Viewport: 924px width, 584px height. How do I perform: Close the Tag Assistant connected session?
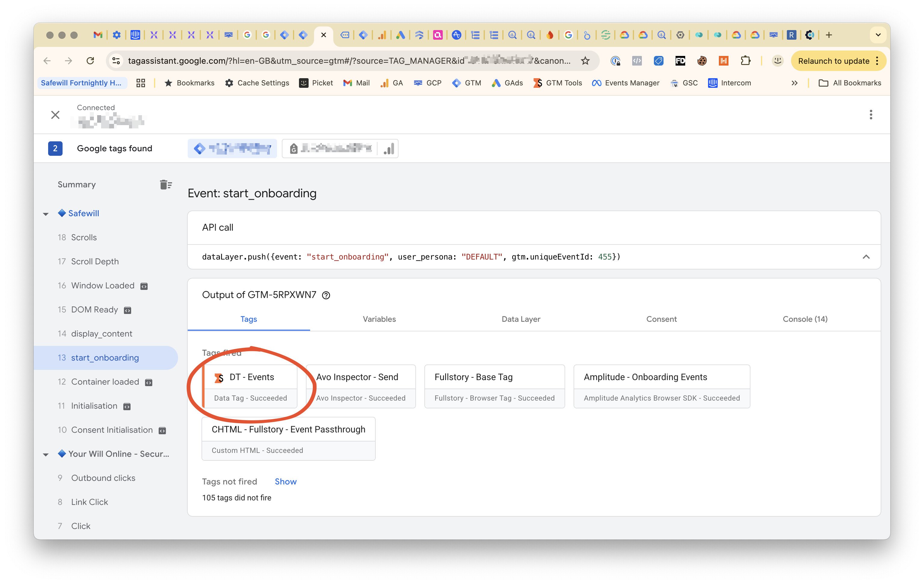click(55, 115)
